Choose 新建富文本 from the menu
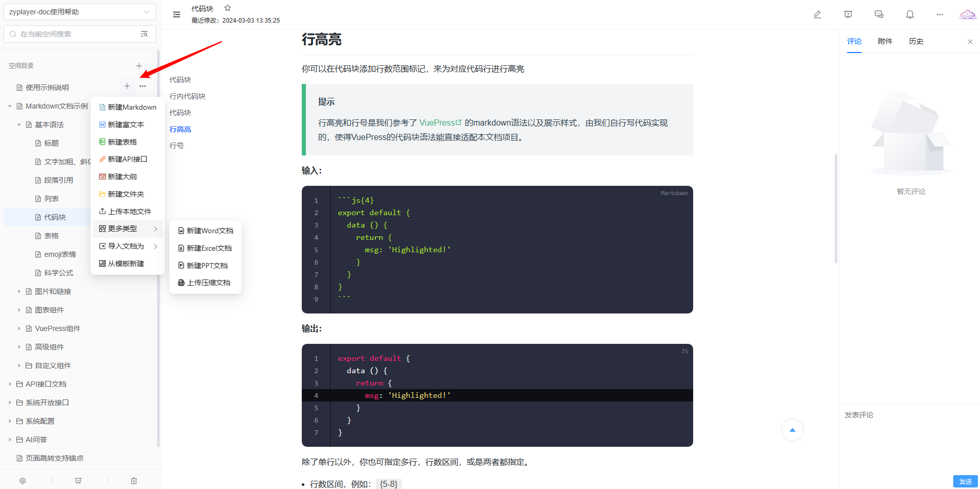The height and width of the screenshot is (489, 980). pyautogui.click(x=128, y=125)
